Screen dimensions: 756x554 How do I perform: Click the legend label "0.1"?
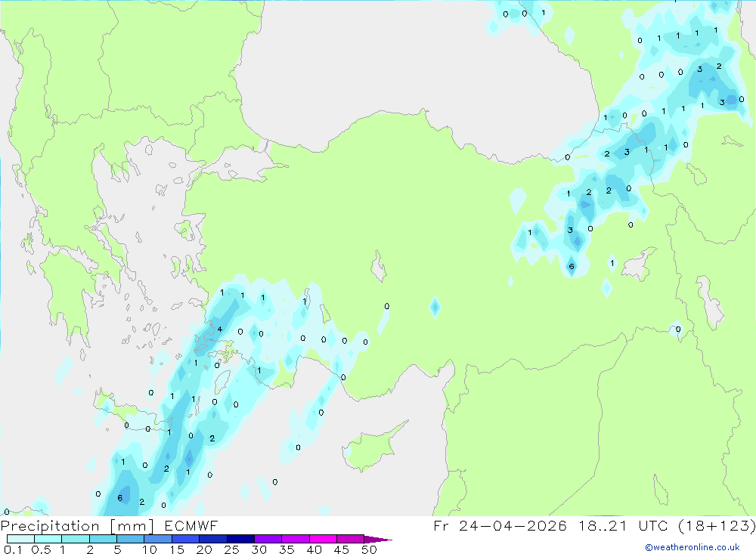click(x=13, y=549)
